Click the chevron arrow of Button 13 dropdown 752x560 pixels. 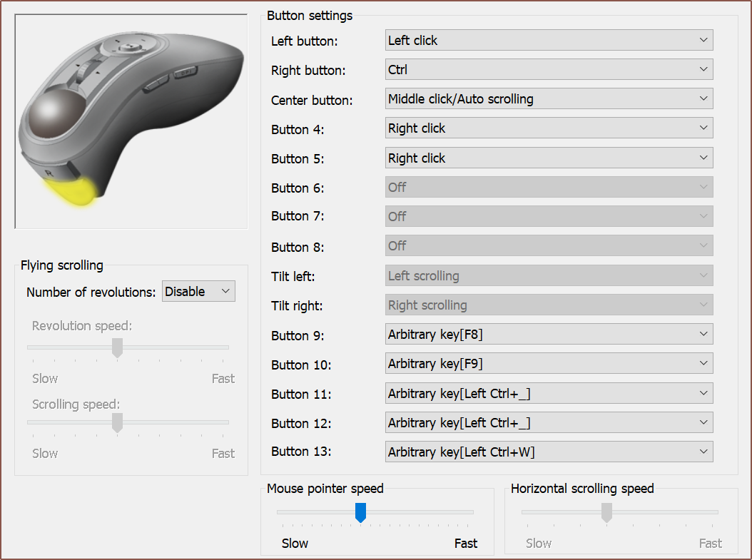click(703, 452)
